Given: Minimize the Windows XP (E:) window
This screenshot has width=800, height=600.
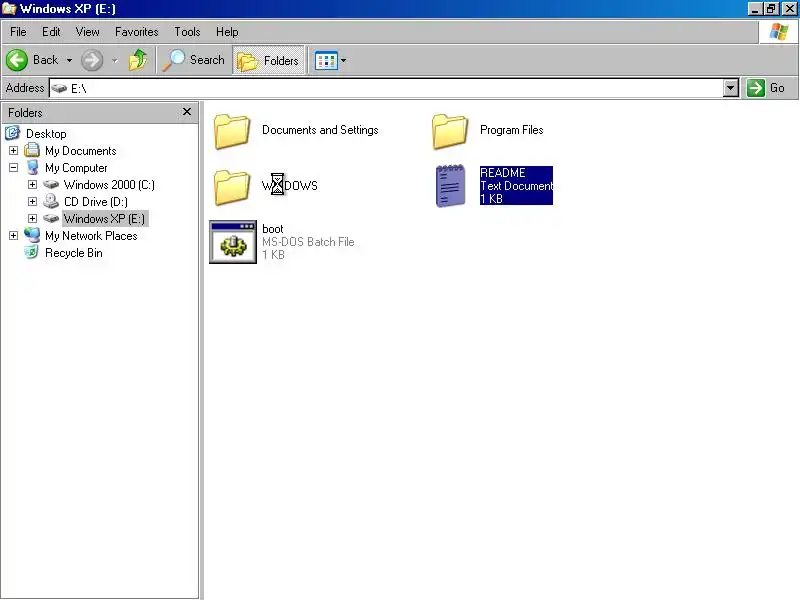Looking at the screenshot, I should [x=755, y=9].
